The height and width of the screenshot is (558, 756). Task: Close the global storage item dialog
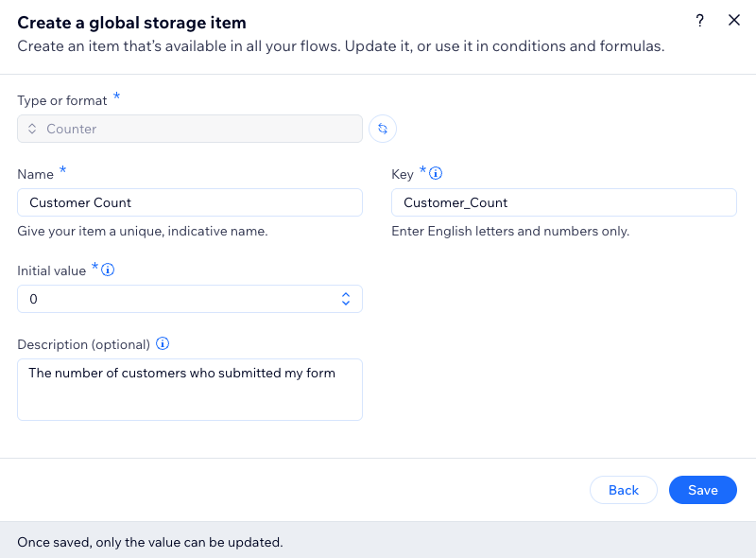click(x=734, y=21)
